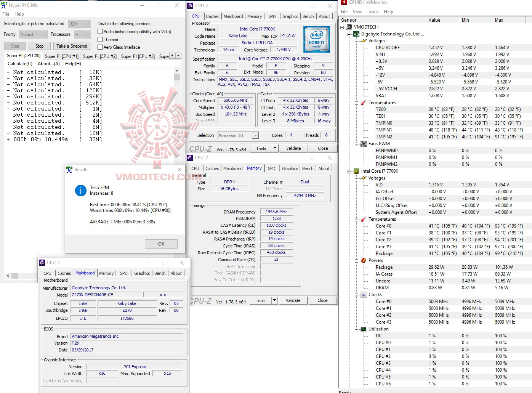Click Close button in CPU-Z Memory window
The height and width of the screenshot is (393, 532).
click(x=322, y=300)
